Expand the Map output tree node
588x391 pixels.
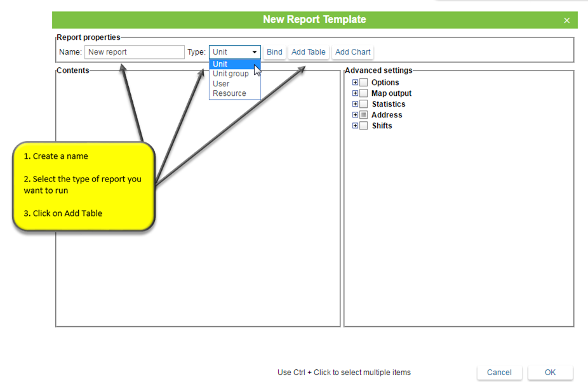(355, 93)
